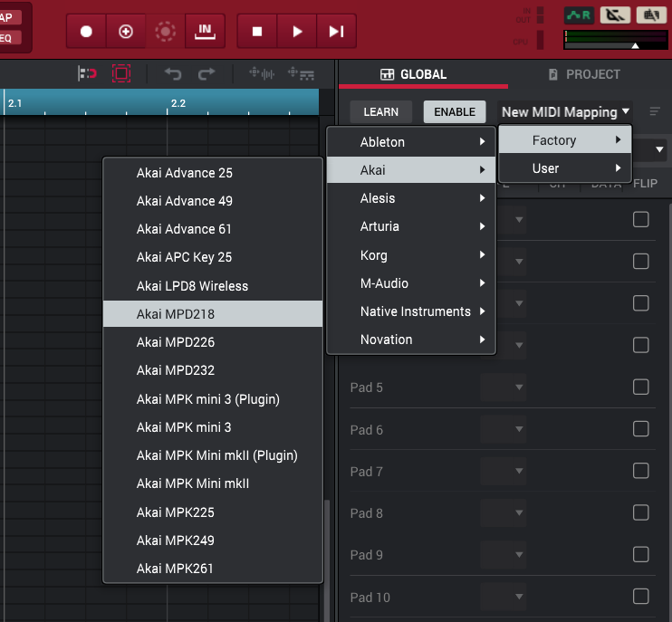Click the LEARN button
The width and height of the screenshot is (672, 622).
[381, 111]
